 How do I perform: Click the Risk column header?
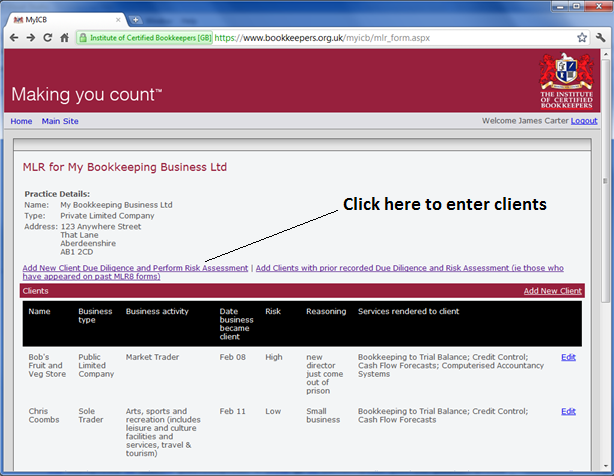coord(273,311)
